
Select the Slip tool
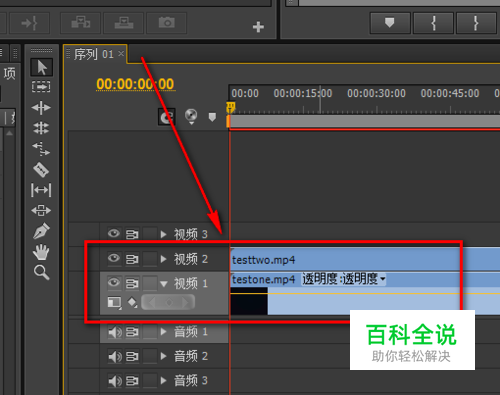coord(41,190)
